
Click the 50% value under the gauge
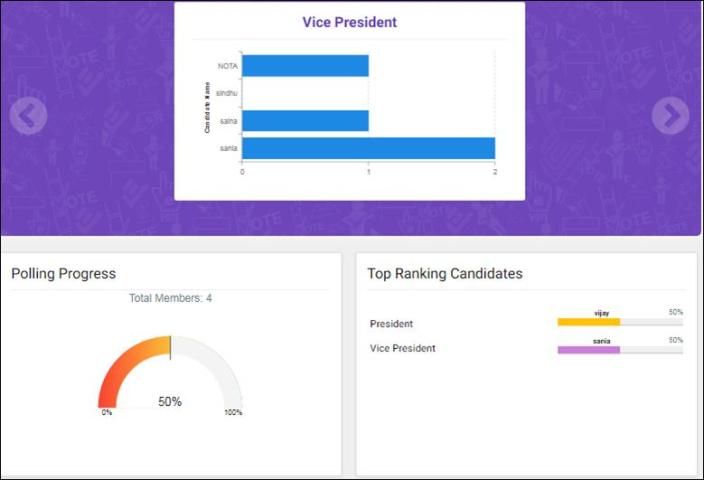click(x=170, y=402)
